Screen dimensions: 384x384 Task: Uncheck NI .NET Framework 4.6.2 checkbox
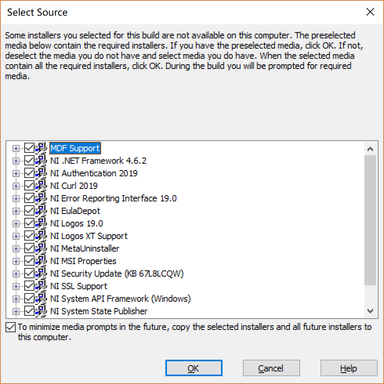(29, 161)
